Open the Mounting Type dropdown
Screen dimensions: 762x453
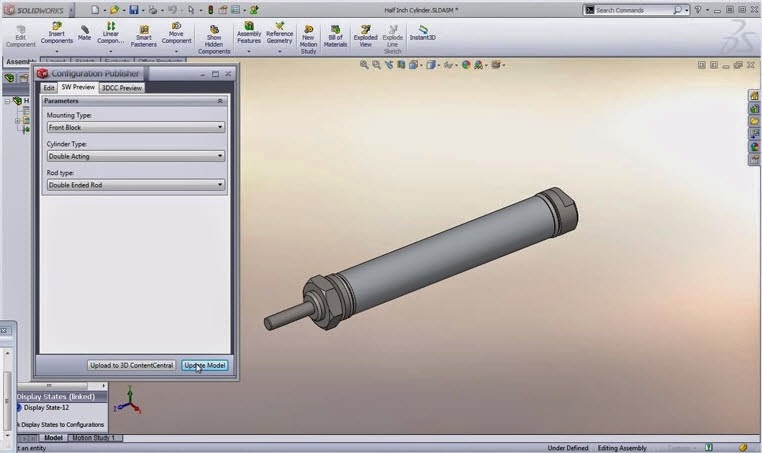tap(136, 127)
